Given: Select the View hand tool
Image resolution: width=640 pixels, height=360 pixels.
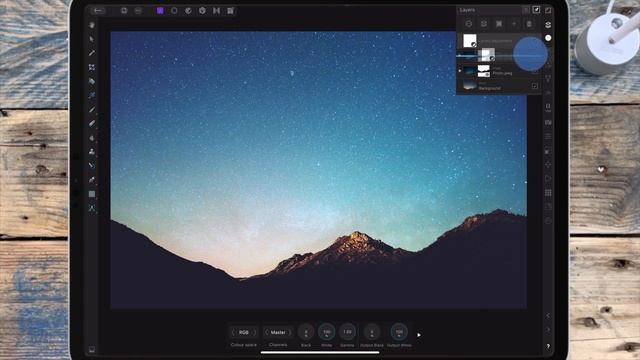Looking at the screenshot, I should (92, 25).
